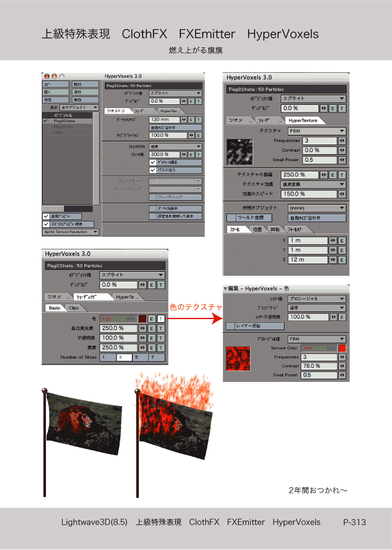Click the 無効 button
The image size is (392, 550).
[86, 100]
